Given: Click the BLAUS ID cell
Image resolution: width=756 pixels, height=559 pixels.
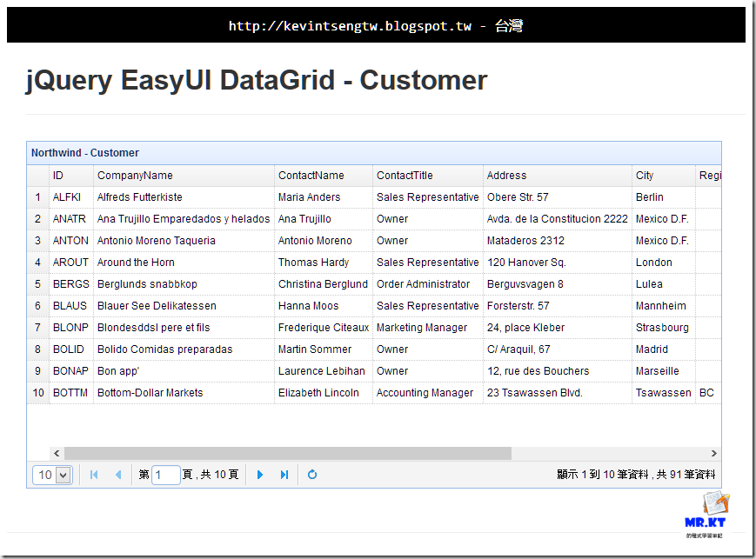Looking at the screenshot, I should pyautogui.click(x=70, y=305).
